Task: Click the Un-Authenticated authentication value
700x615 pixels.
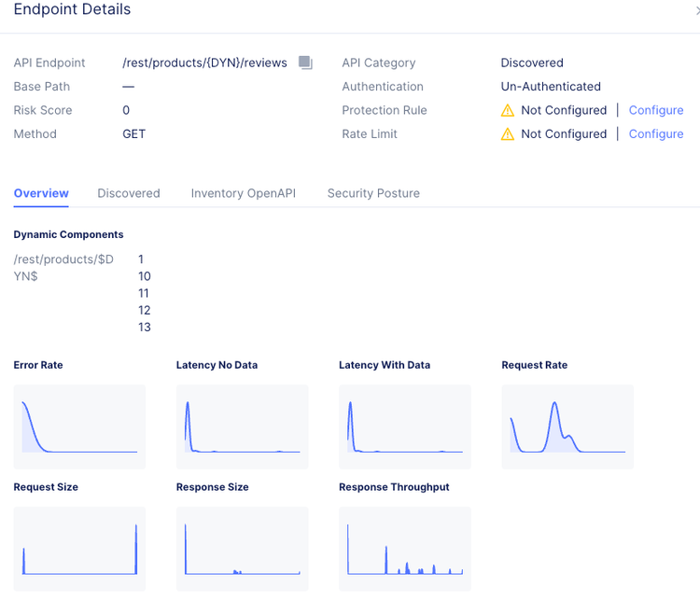Action: (x=551, y=87)
